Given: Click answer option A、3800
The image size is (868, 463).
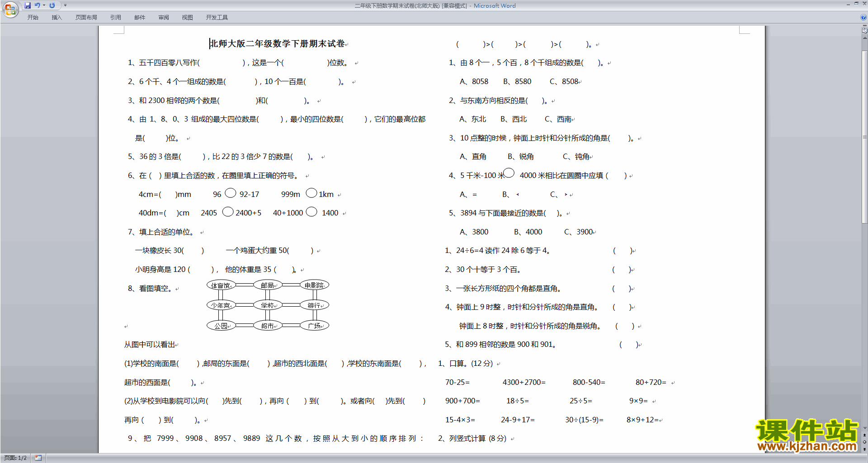Looking at the screenshot, I should (x=474, y=232).
